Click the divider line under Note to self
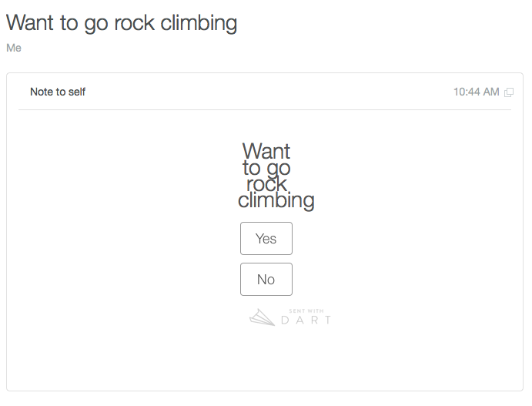The width and height of the screenshot is (532, 406). point(265,109)
